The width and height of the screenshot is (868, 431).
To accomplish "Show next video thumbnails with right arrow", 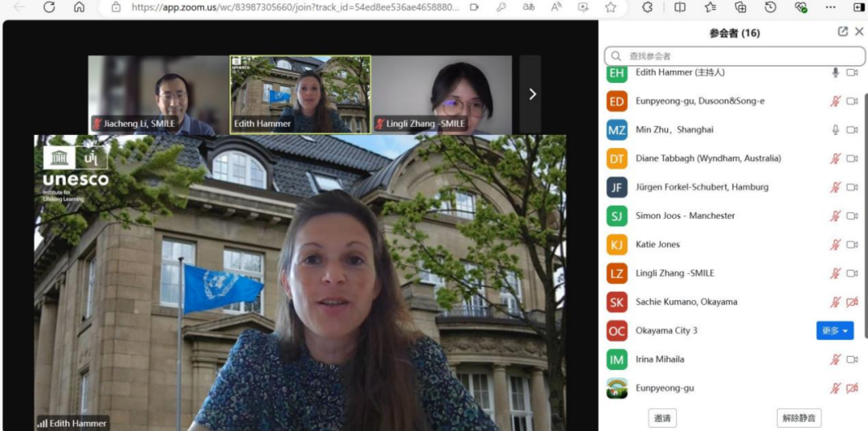I will [531, 94].
